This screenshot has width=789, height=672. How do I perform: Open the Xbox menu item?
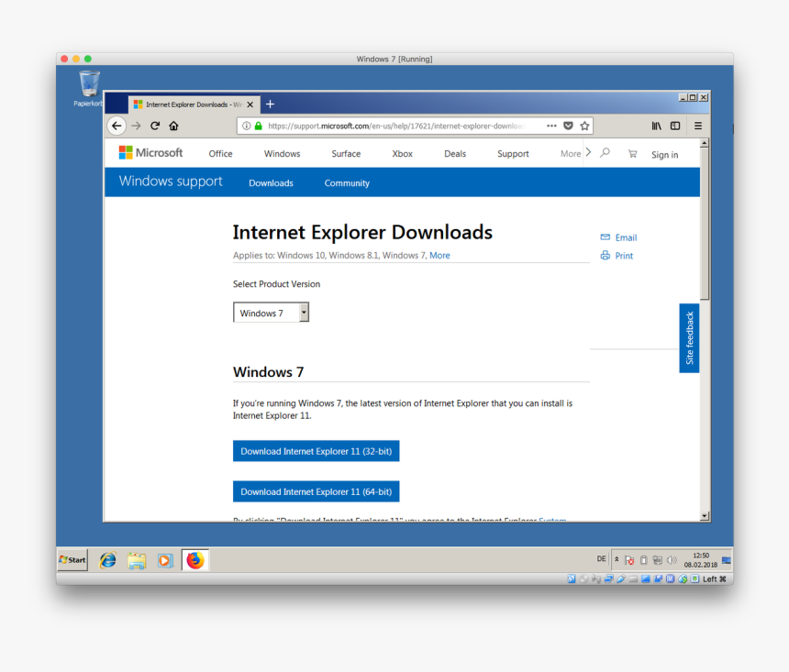point(402,154)
